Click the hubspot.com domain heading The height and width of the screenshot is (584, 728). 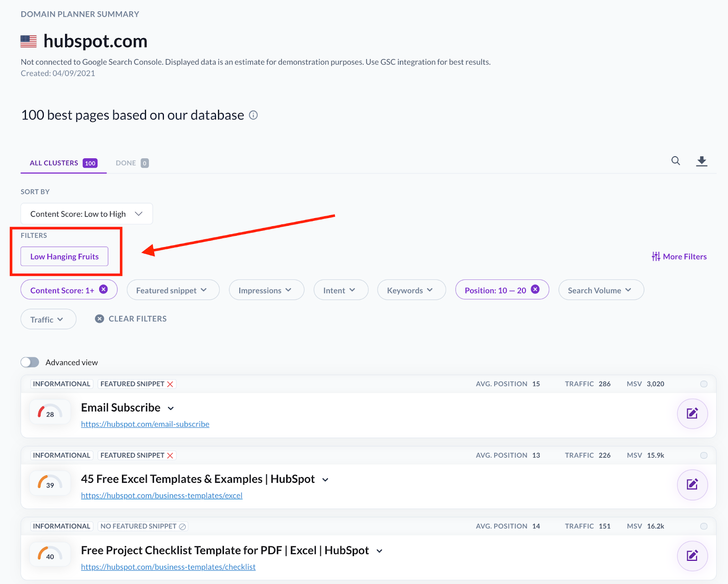tap(96, 41)
